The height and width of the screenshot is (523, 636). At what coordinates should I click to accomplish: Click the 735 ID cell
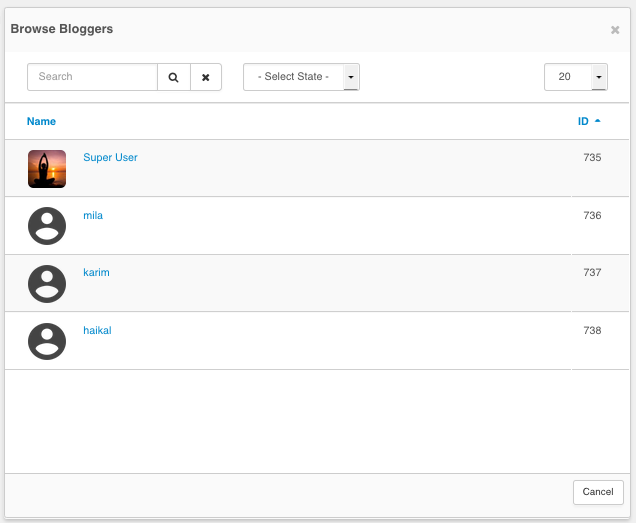592,157
